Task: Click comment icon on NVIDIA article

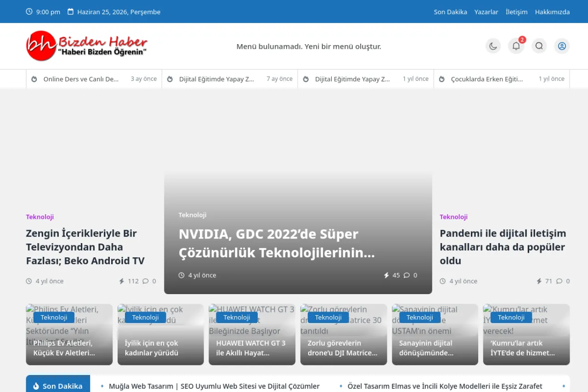Action: click(x=407, y=275)
